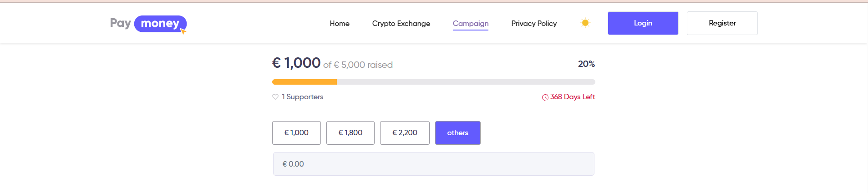The image size is (868, 193).
Task: Choose the others amount option
Action: point(458,133)
